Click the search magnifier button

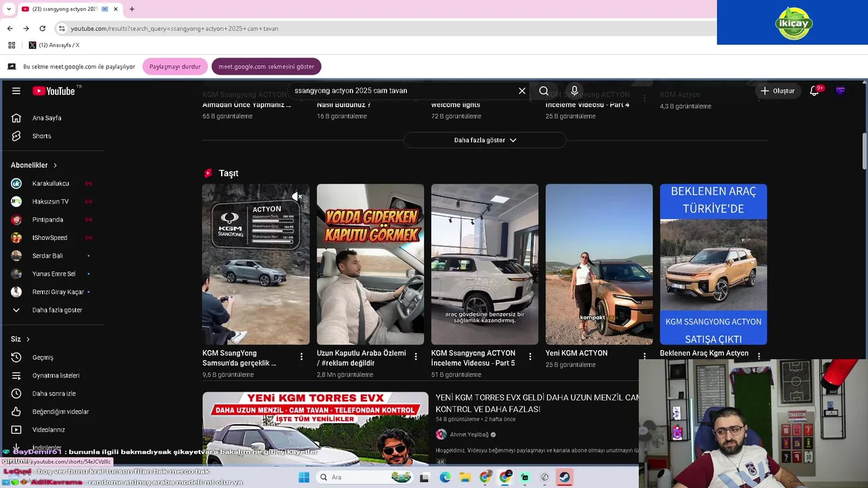[544, 91]
